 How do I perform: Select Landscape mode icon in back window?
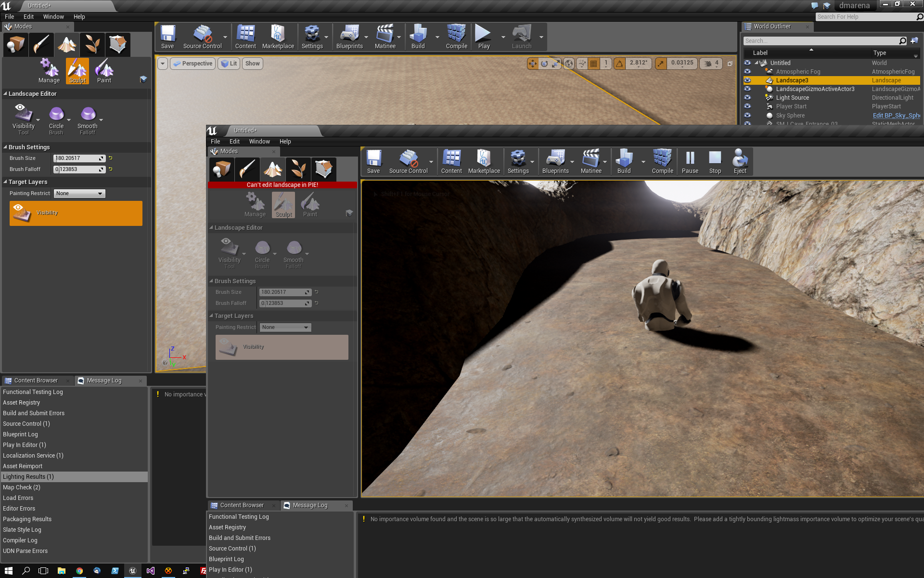pyautogui.click(x=67, y=45)
